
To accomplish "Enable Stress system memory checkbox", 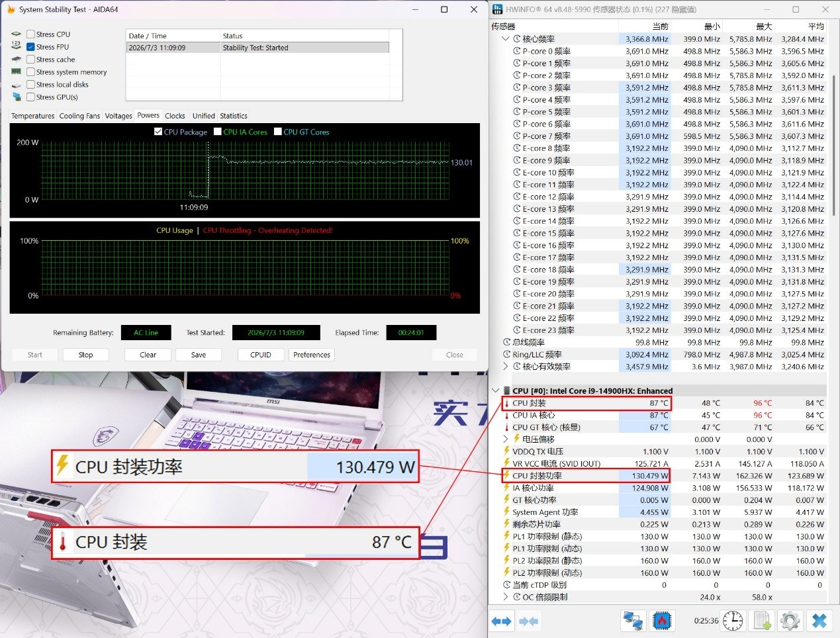I will [30, 71].
